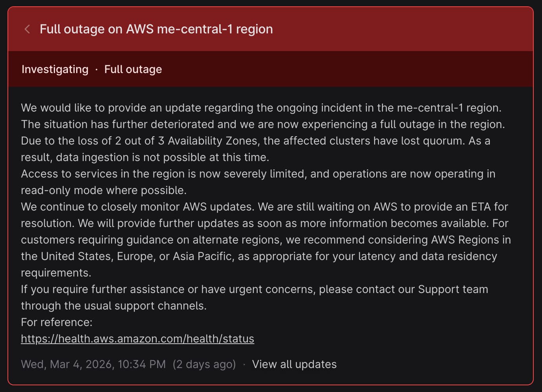Click the Full outage on AWS me-central-1 title

click(156, 29)
